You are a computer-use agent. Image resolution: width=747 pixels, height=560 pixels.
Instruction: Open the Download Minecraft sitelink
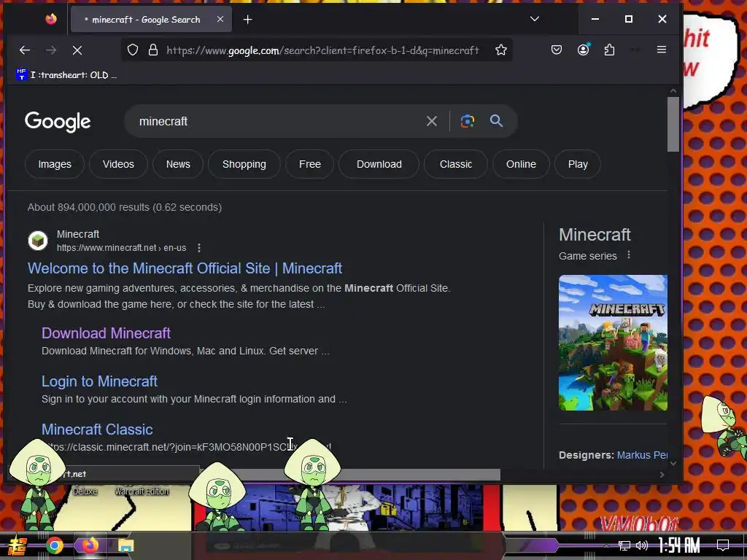pos(106,333)
